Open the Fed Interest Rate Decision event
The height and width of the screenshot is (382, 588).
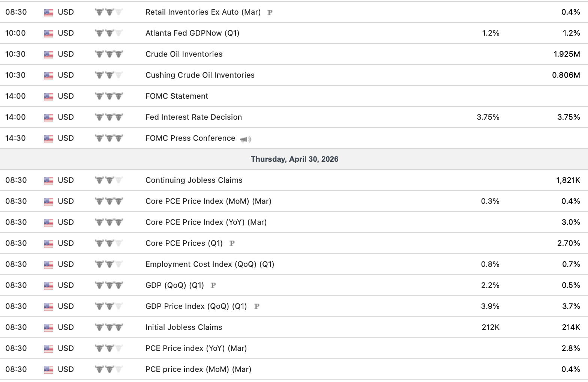tap(193, 117)
